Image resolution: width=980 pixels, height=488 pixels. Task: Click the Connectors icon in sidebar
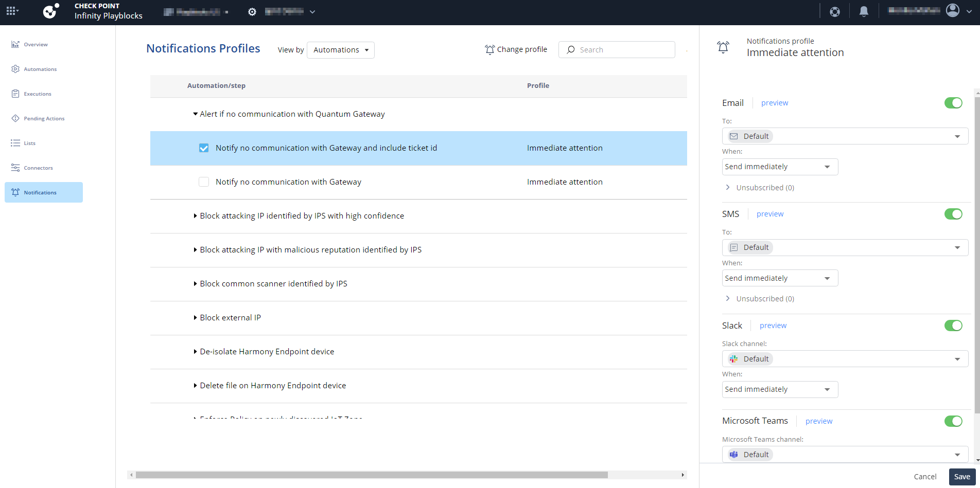(15, 168)
